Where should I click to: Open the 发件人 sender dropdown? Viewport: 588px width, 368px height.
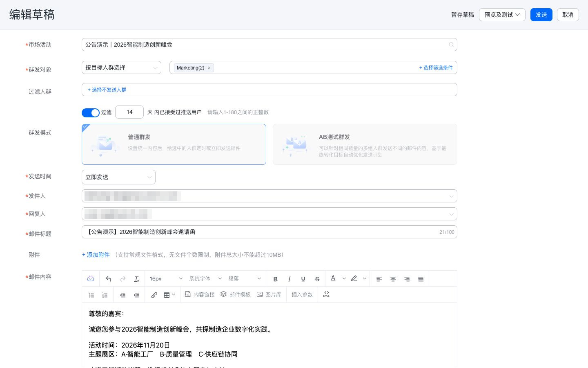point(269,196)
